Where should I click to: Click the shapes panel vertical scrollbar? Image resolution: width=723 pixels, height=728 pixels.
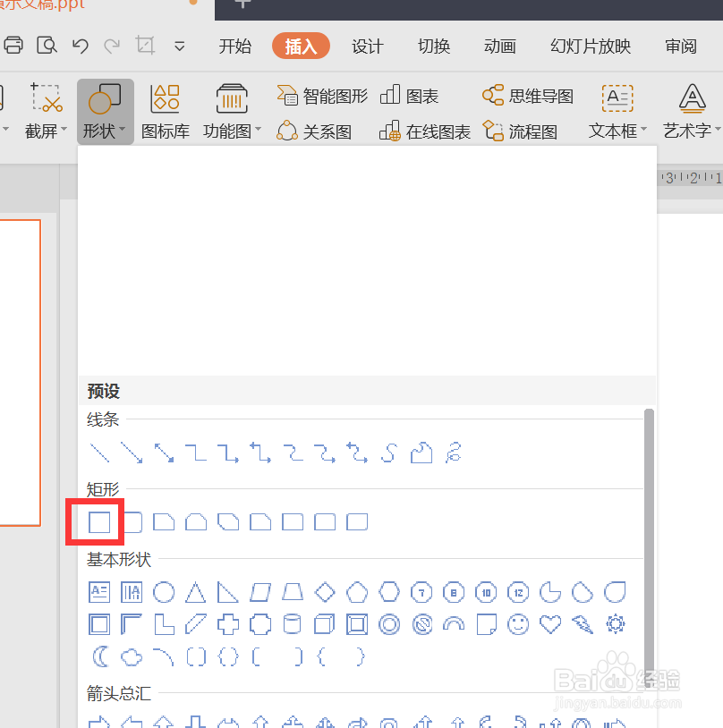[x=649, y=548]
